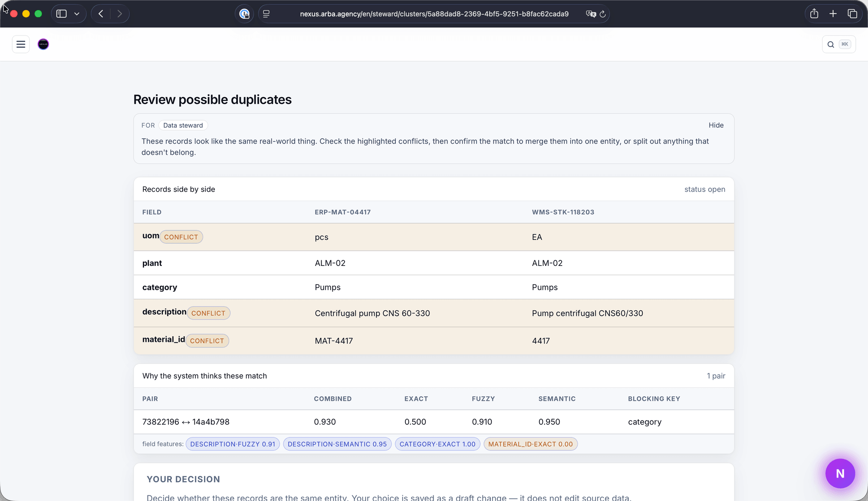The height and width of the screenshot is (501, 868).
Task: Click the 'plant' field name
Action: click(152, 263)
